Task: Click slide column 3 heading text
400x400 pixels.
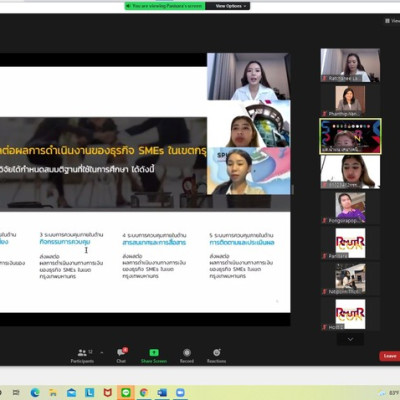Action: coord(65,242)
